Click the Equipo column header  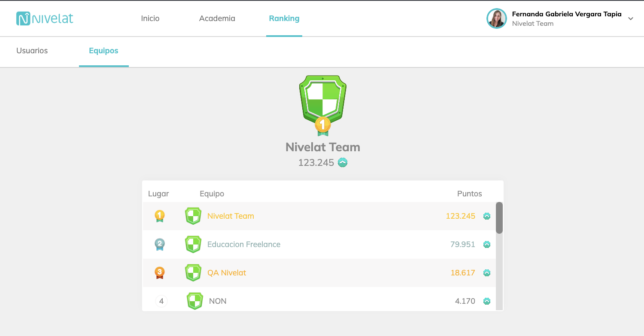pos(212,194)
